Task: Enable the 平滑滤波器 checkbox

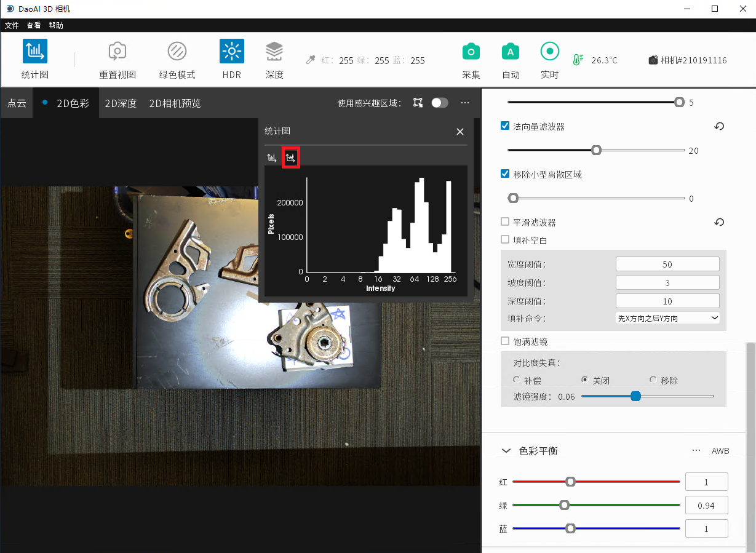Action: (505, 222)
